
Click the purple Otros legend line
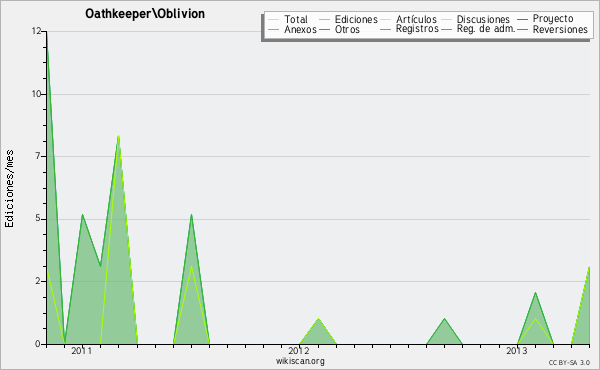(324, 29)
